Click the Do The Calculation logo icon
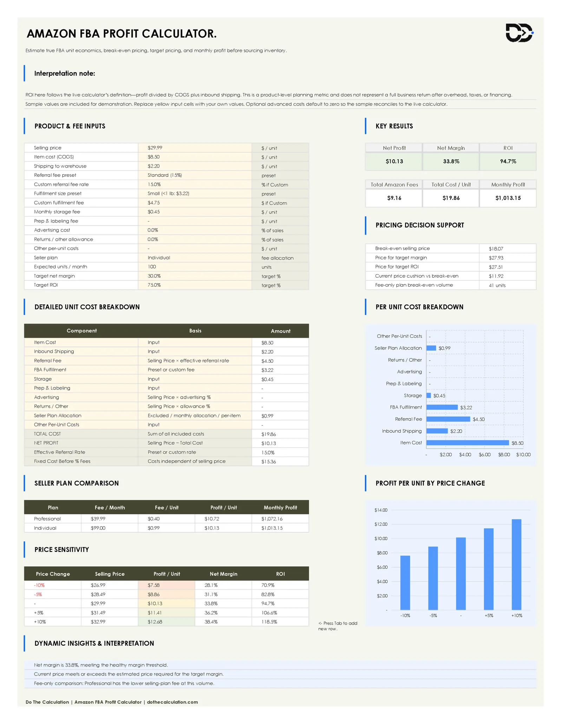 (519, 33)
